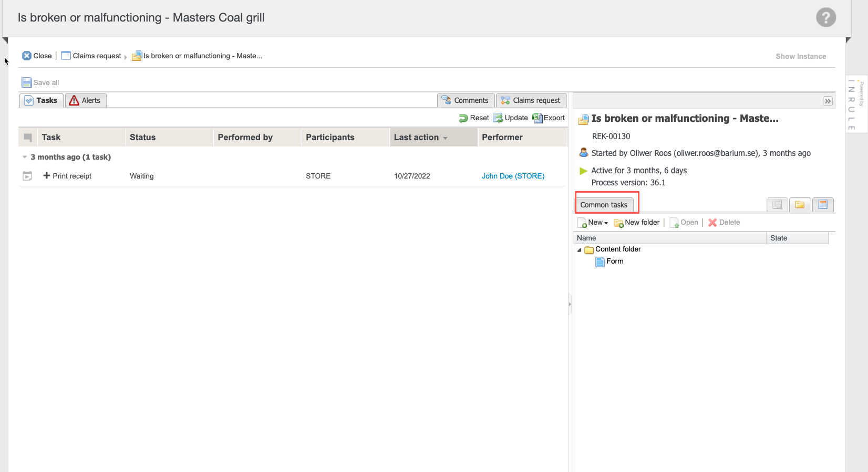Click the help question mark icon
This screenshot has width=868, height=472.
[x=825, y=17]
